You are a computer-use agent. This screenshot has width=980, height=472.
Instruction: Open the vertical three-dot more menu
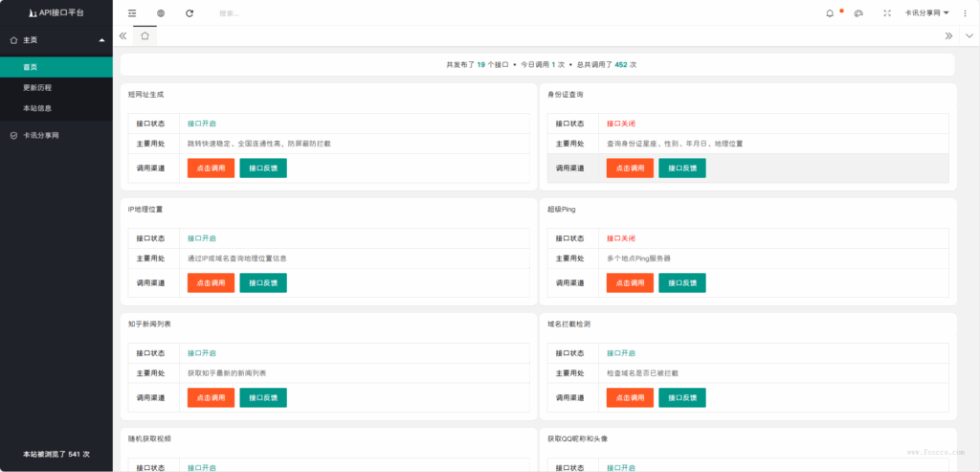(965, 13)
